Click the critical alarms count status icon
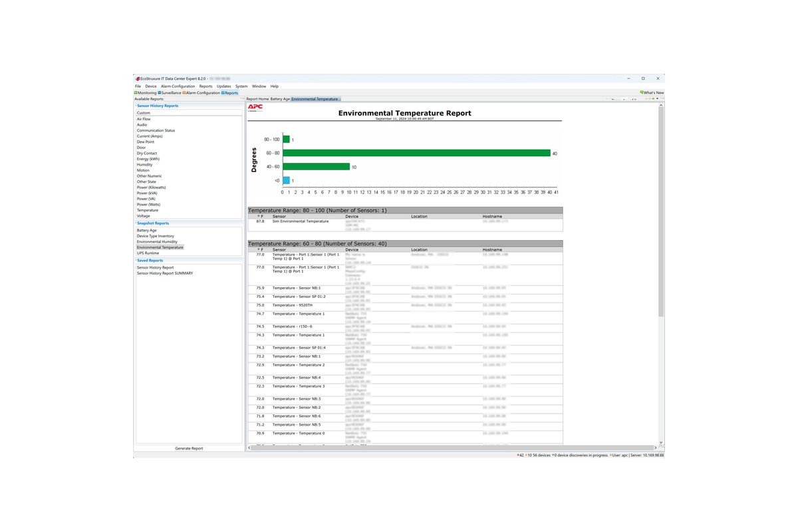 tap(517, 455)
